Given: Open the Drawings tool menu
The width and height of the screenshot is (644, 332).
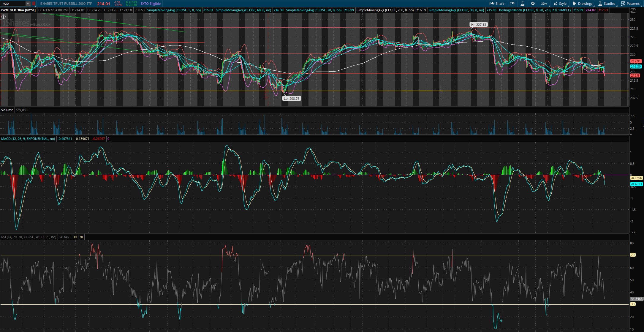Looking at the screenshot, I should coord(583,4).
